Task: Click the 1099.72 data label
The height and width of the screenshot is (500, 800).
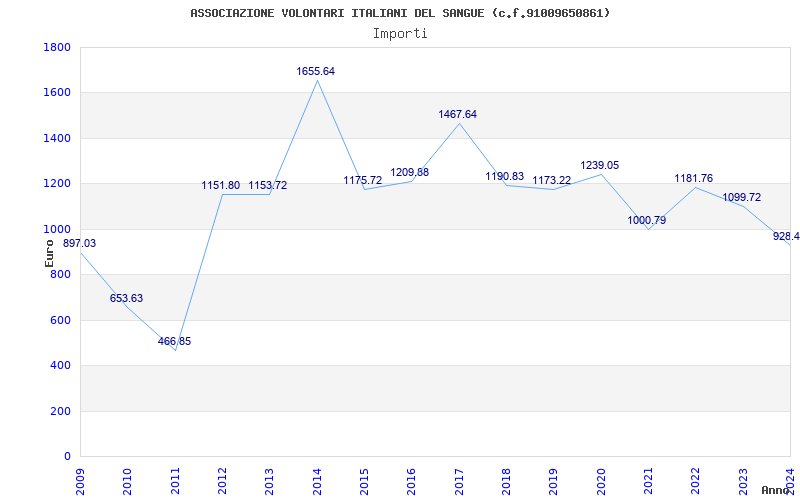Action: pyautogui.click(x=741, y=198)
